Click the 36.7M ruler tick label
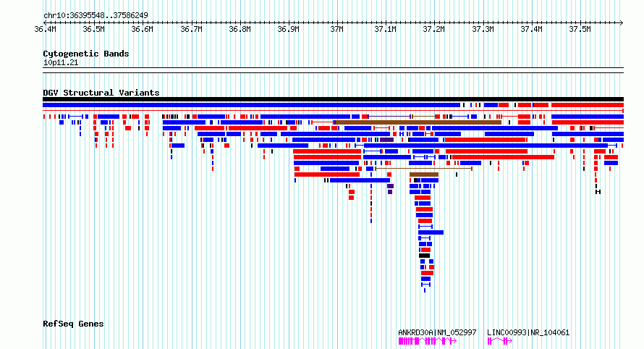 click(191, 29)
